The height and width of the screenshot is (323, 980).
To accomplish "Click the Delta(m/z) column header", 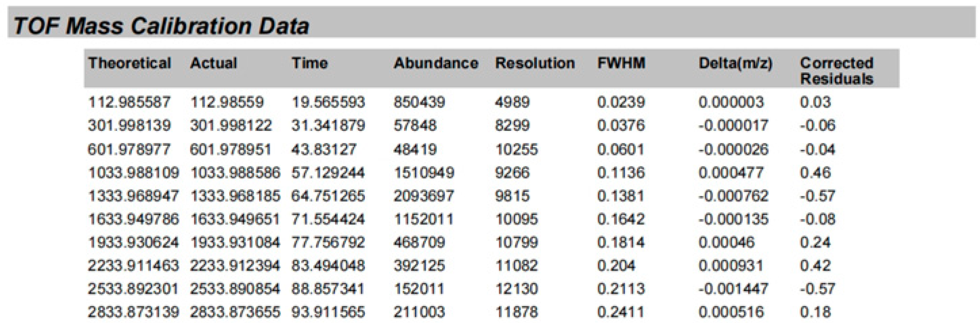I will tap(735, 63).
